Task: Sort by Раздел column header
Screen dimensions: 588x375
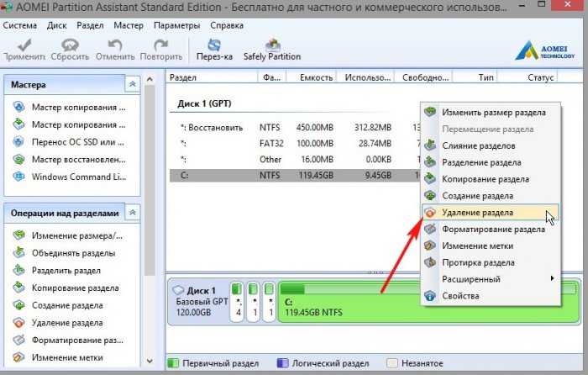Action: coord(212,77)
